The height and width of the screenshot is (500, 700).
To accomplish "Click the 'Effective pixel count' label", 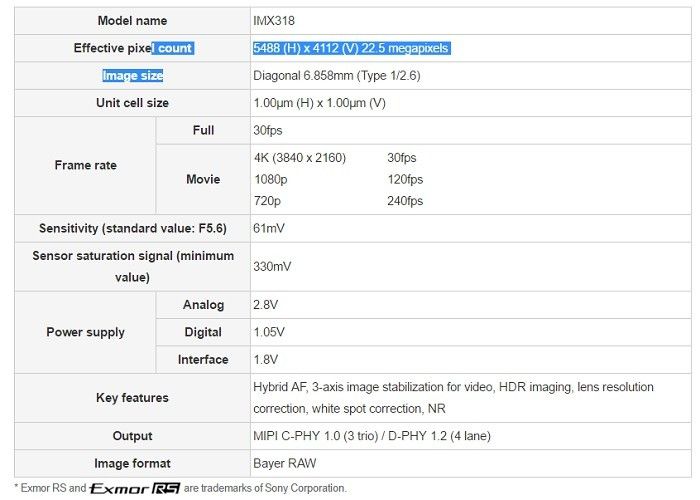I will [x=133, y=48].
